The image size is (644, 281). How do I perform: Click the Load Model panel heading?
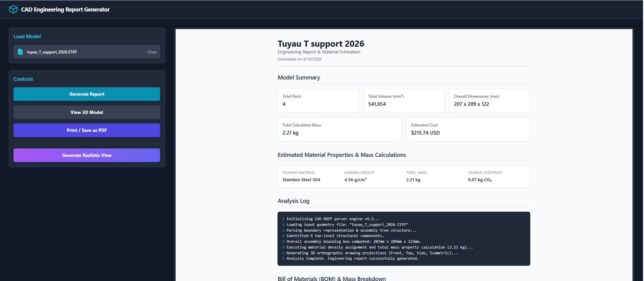click(27, 37)
